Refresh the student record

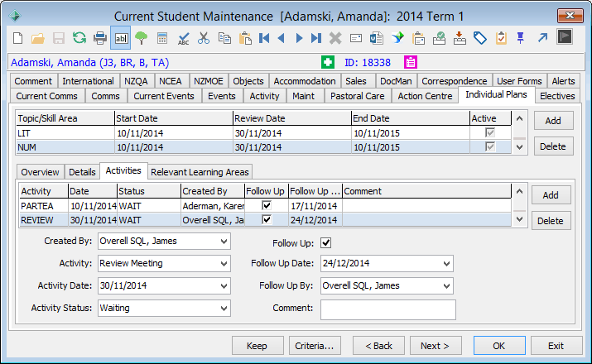79,38
